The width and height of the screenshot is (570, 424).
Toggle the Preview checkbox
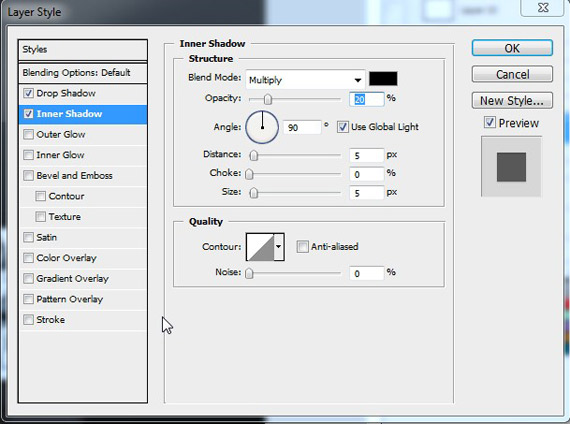(x=490, y=123)
